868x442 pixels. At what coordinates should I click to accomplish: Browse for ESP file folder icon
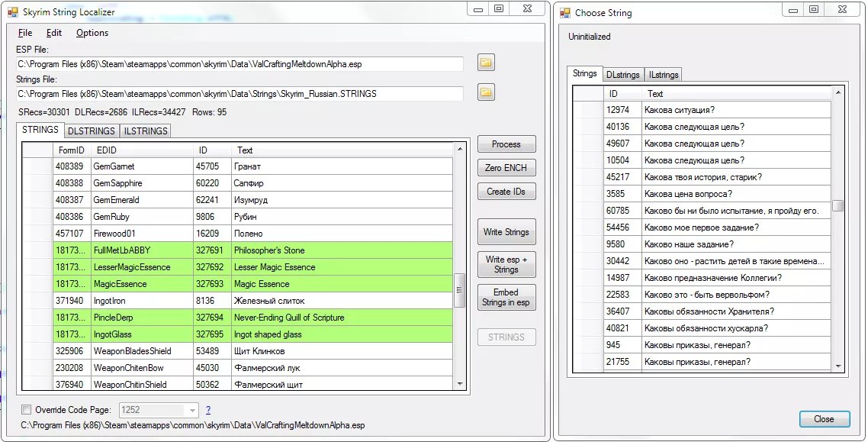pos(485,63)
